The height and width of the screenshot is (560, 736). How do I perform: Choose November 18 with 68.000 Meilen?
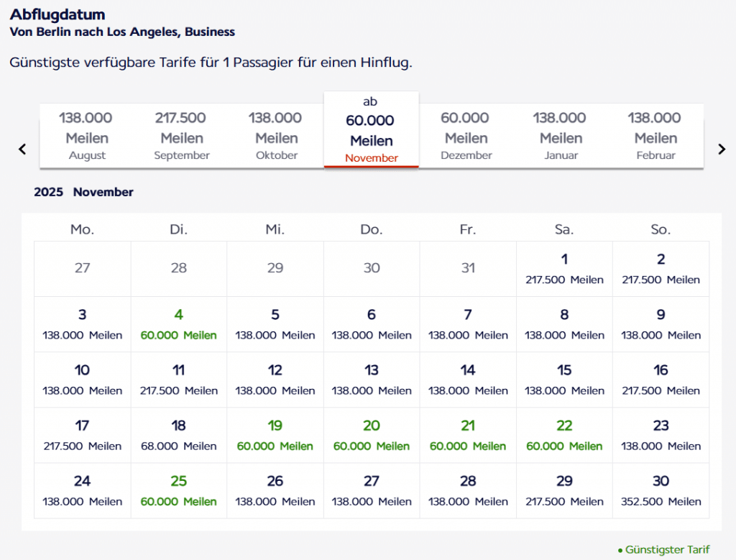pos(179,435)
